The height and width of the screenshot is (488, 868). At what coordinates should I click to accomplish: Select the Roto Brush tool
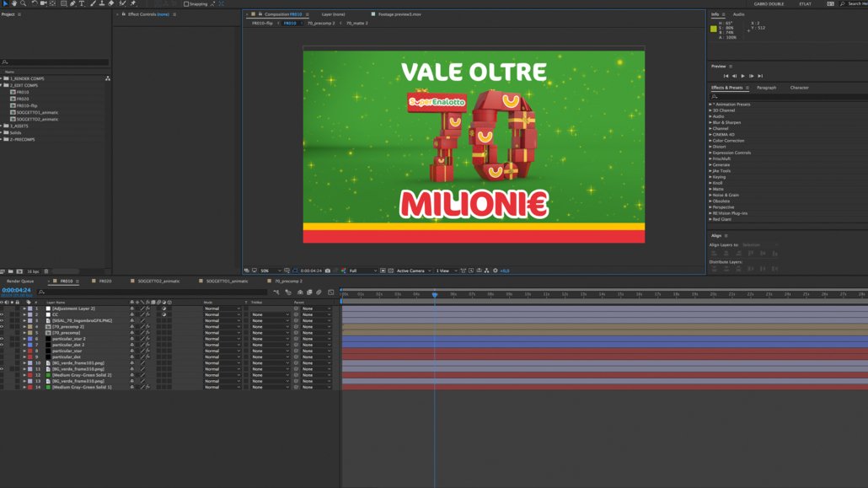point(122,3)
